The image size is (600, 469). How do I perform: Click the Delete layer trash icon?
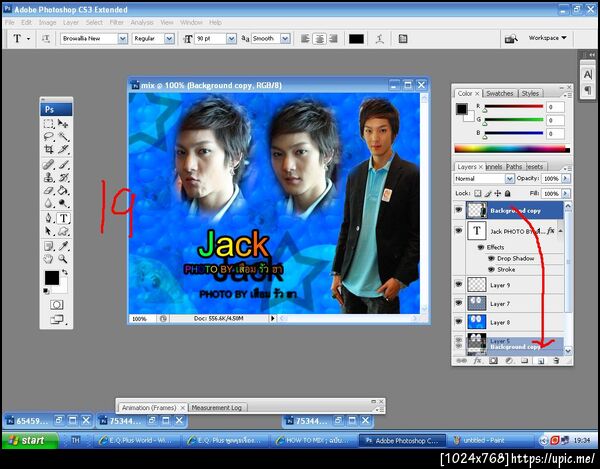556,360
